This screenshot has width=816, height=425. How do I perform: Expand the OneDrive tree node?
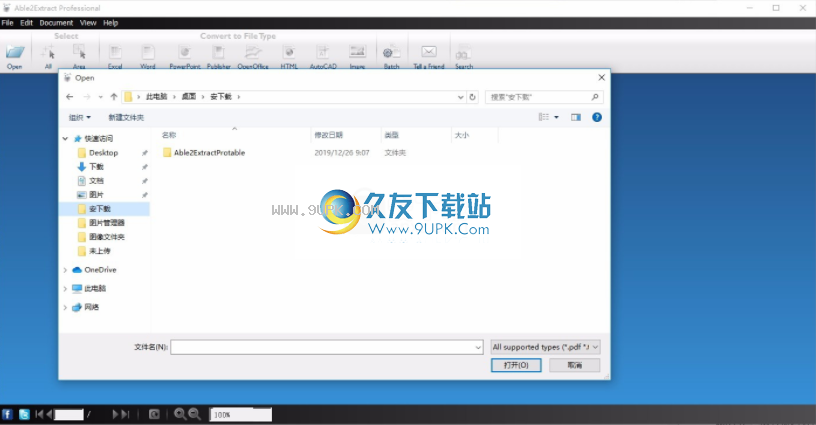(65, 270)
